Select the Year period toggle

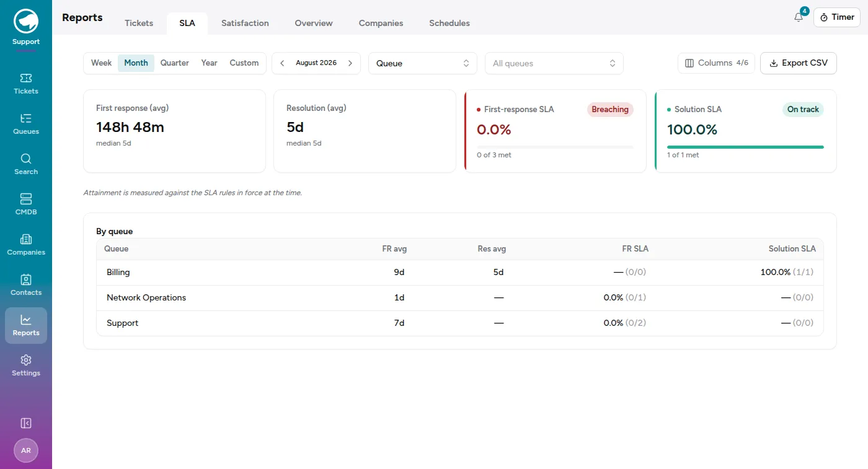pos(210,63)
